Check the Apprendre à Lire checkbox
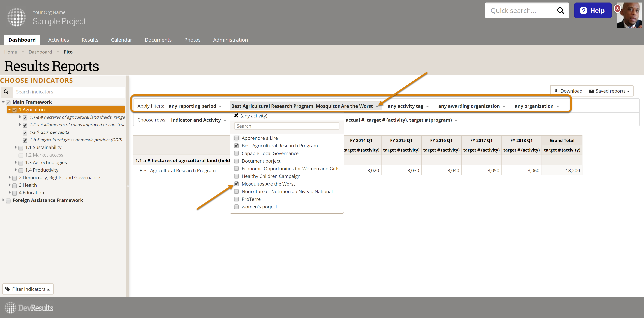The width and height of the screenshot is (644, 318). [236, 138]
